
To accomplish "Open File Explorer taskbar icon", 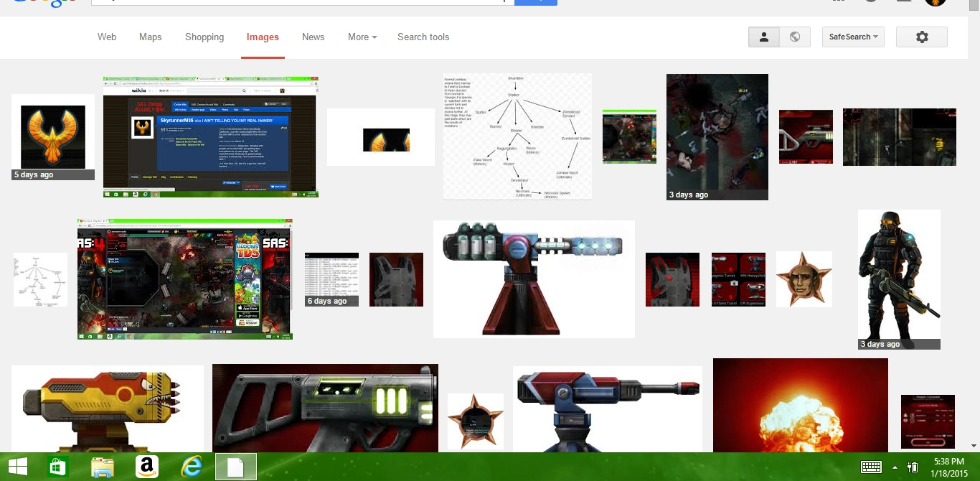I will [x=103, y=468].
